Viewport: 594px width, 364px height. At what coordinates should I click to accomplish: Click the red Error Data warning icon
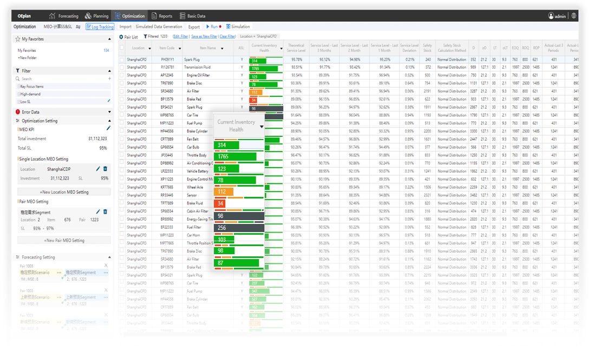click(x=17, y=112)
